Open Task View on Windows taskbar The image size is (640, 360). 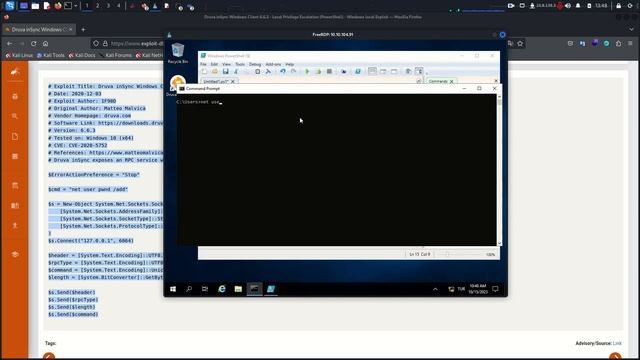[205, 289]
